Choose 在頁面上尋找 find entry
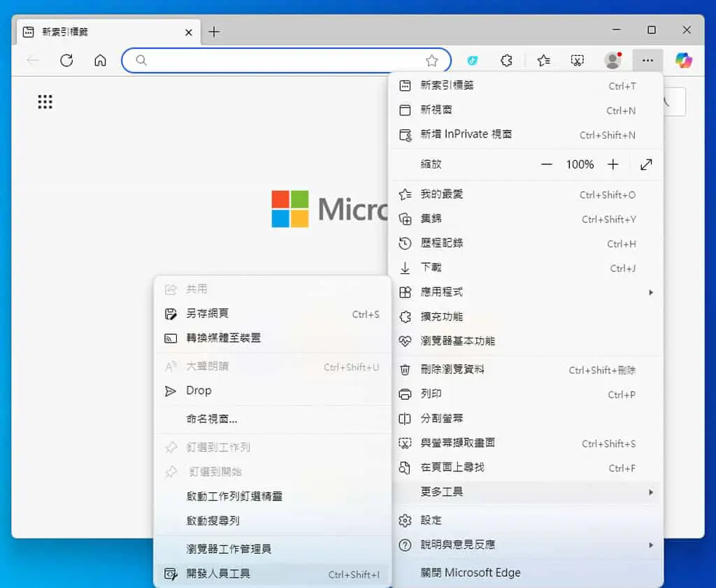 coord(526,468)
